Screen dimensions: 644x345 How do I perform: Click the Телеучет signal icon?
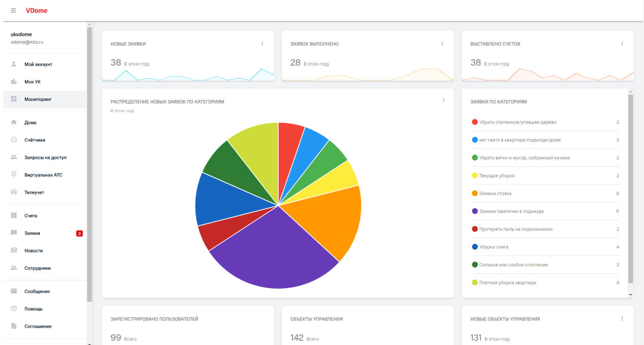pyautogui.click(x=14, y=192)
